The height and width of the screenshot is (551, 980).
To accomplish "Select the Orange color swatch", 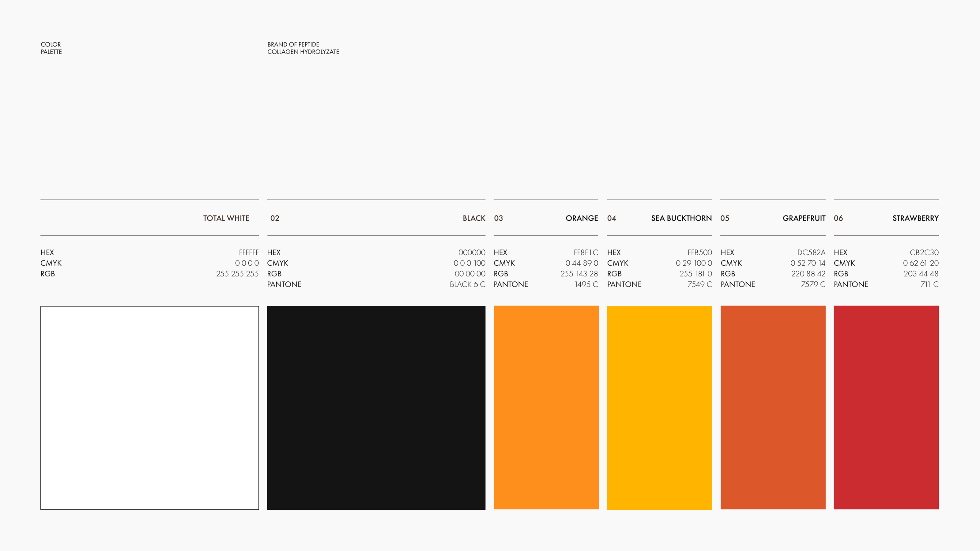I will tap(546, 408).
